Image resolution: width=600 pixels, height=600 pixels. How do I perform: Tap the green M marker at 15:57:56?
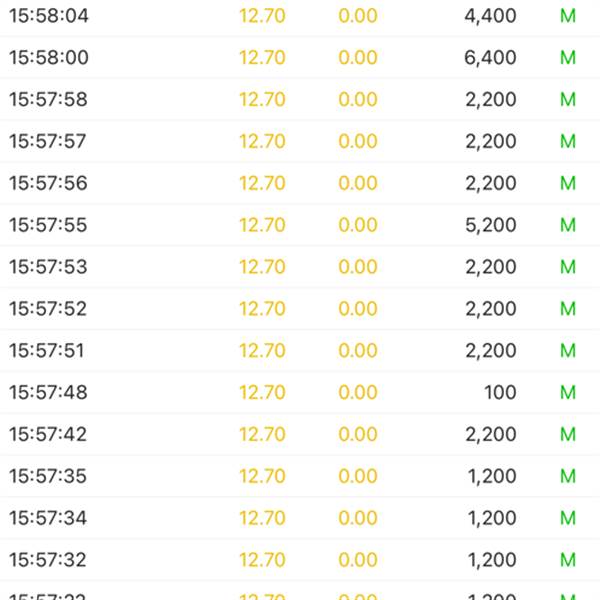568,183
